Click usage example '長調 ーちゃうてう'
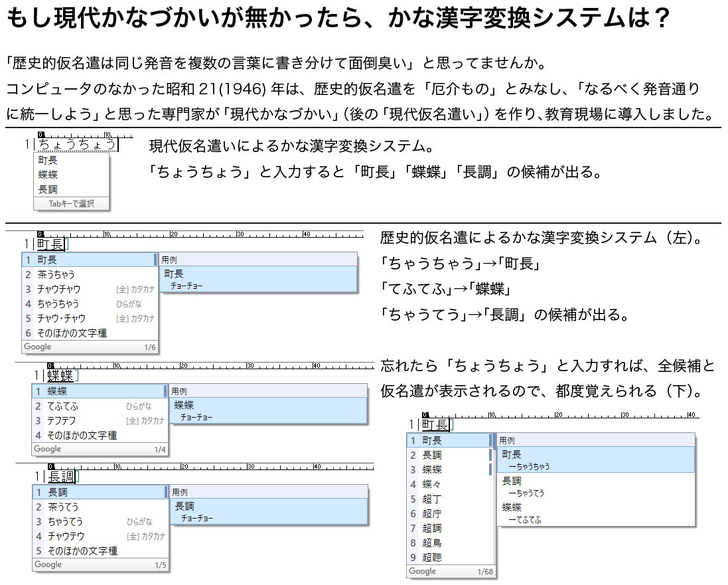 [596, 487]
